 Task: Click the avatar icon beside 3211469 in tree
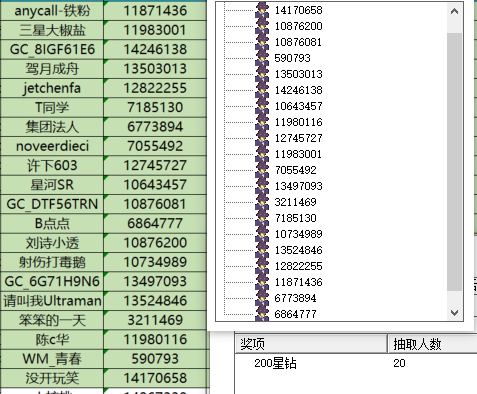[x=262, y=202]
